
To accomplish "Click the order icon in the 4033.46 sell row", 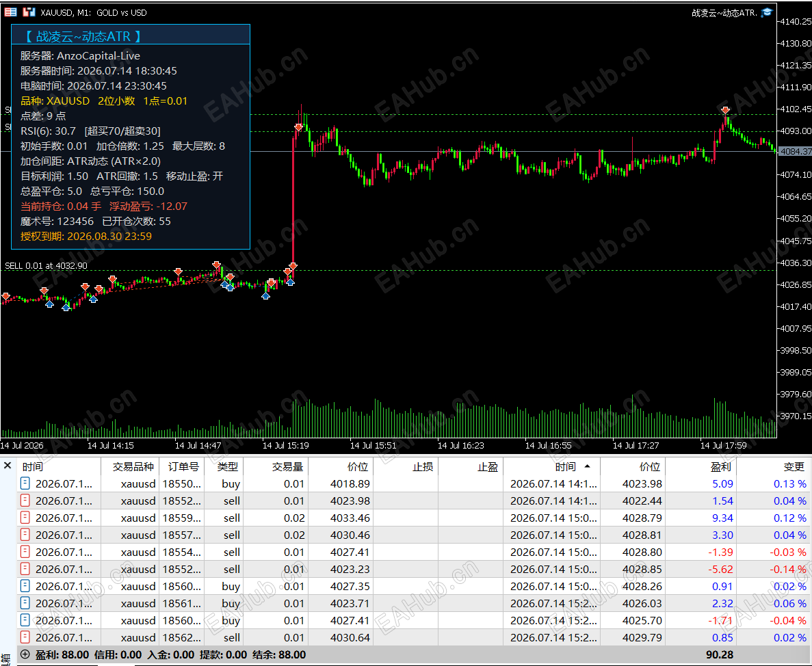I will [x=25, y=518].
